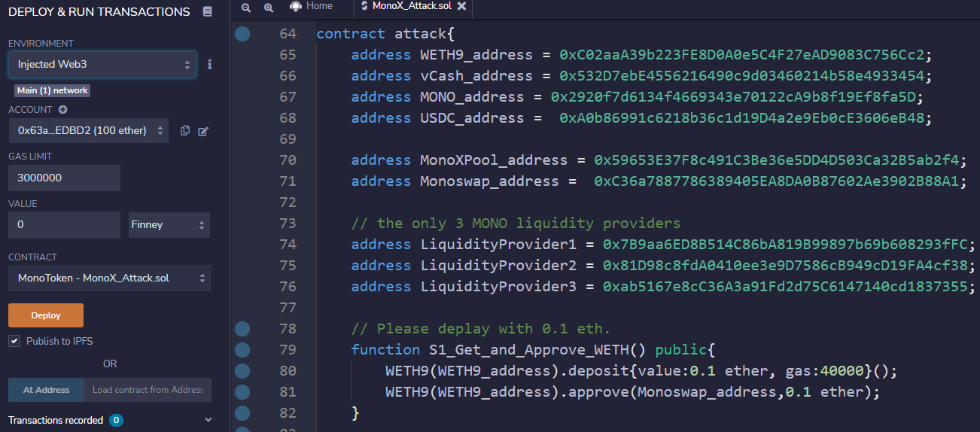Viewport: 980px width, 432px height.
Task: Expand the Transactions recorded section
Action: coord(208,420)
